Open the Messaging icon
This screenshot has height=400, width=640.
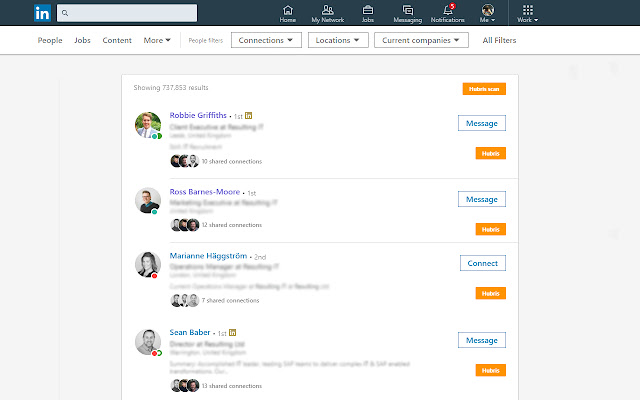coord(407,13)
